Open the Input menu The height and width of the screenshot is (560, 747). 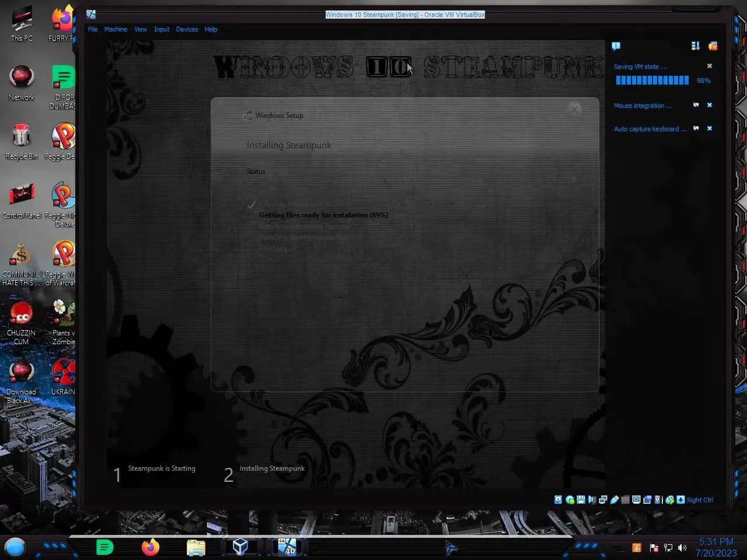(162, 29)
